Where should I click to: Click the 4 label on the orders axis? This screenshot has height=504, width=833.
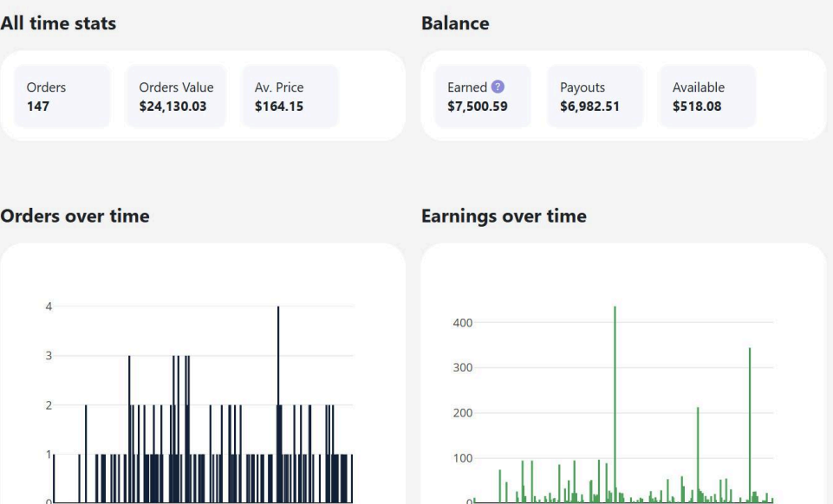tap(49, 307)
